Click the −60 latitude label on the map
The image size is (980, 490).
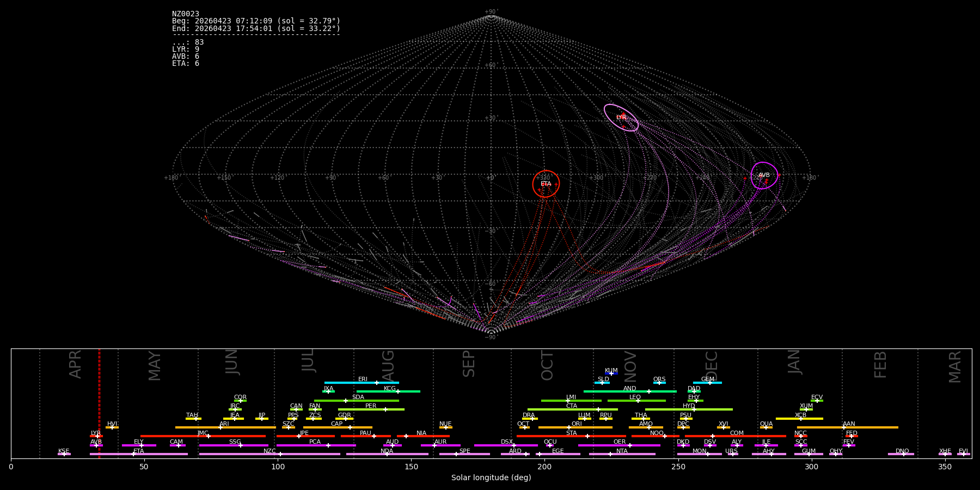pos(491,284)
